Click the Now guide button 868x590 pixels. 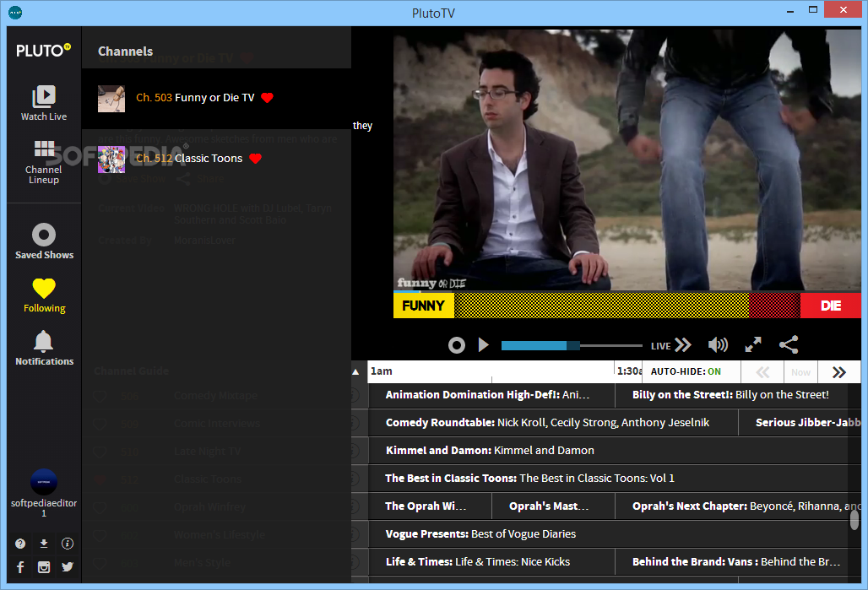800,372
